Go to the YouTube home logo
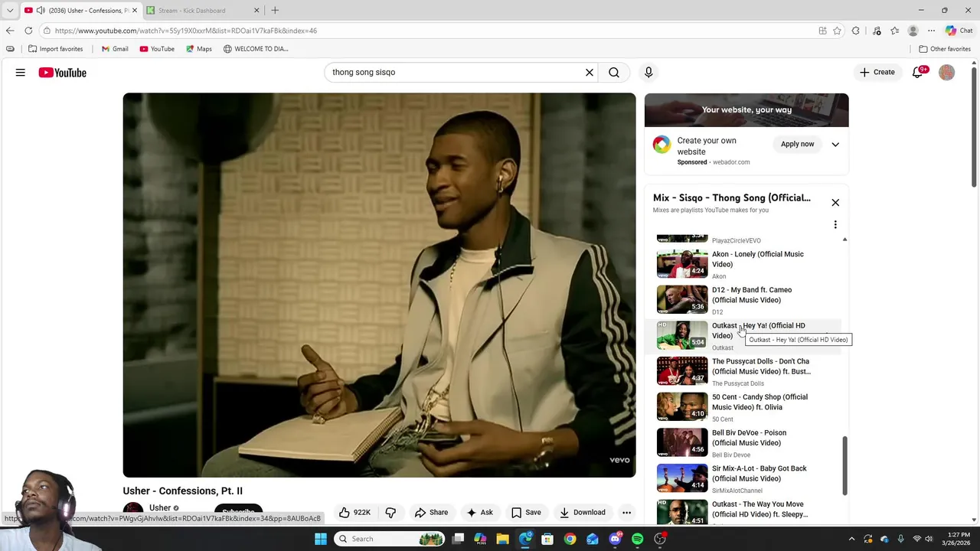 tap(63, 73)
